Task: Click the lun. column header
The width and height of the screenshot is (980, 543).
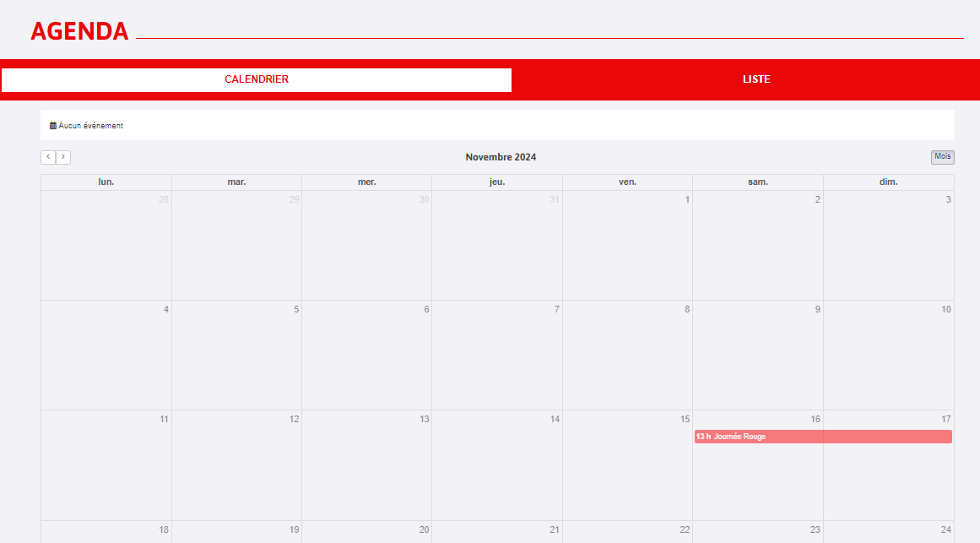Action: [106, 182]
